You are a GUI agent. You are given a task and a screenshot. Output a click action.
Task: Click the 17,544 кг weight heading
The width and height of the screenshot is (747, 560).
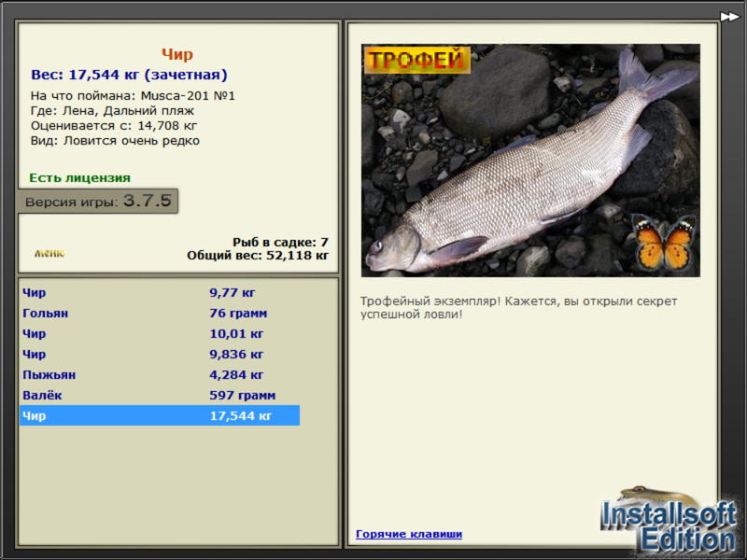click(x=129, y=75)
